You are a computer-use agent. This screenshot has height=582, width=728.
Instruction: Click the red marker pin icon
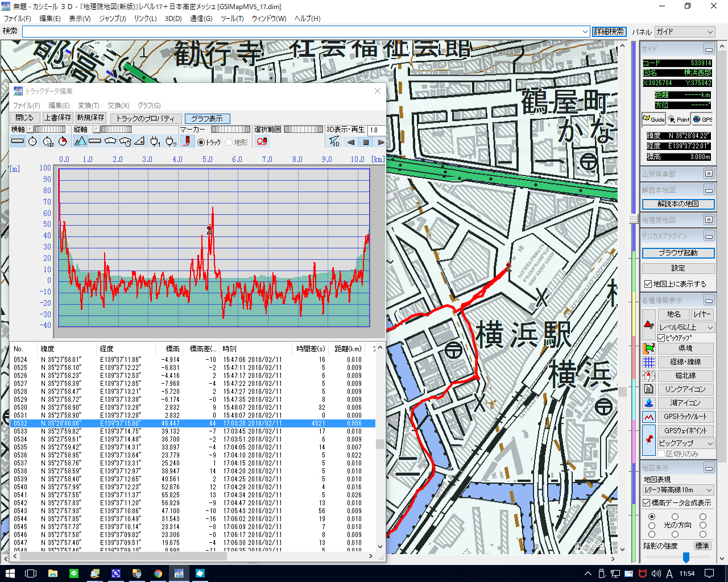pyautogui.click(x=187, y=142)
